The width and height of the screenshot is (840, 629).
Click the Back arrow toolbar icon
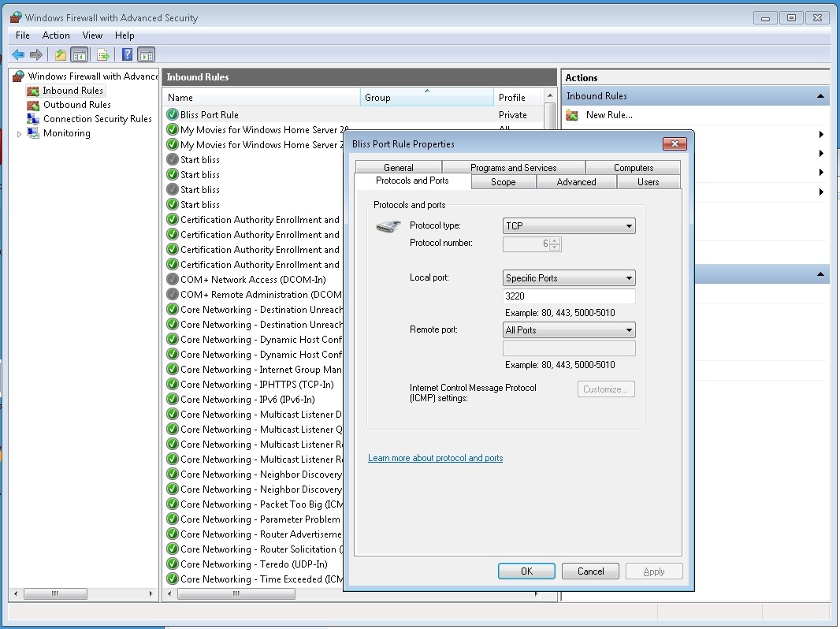pos(17,54)
